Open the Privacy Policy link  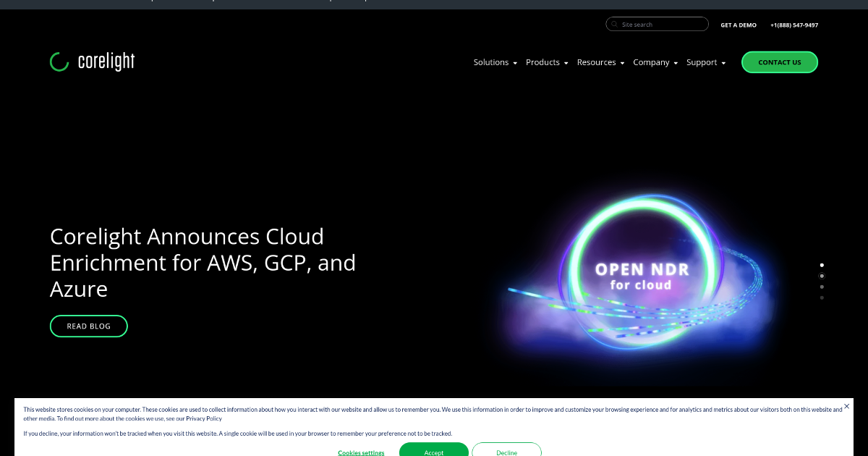point(204,418)
